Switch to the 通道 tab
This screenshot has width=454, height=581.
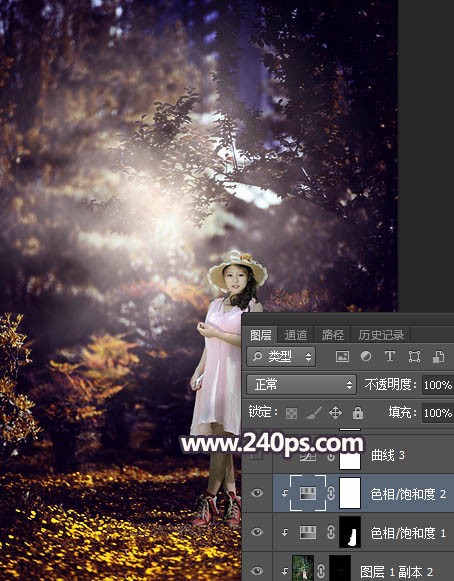[x=296, y=335]
